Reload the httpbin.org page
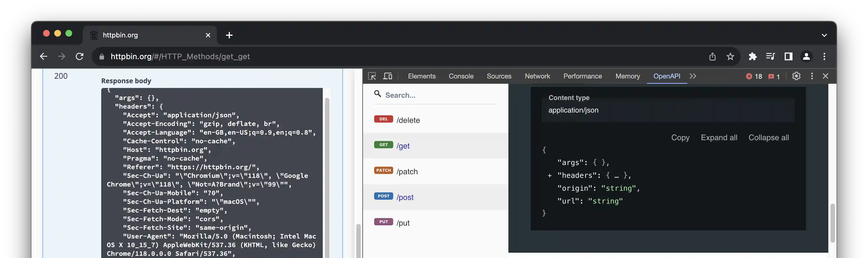The width and height of the screenshot is (868, 258). pyautogui.click(x=79, y=56)
